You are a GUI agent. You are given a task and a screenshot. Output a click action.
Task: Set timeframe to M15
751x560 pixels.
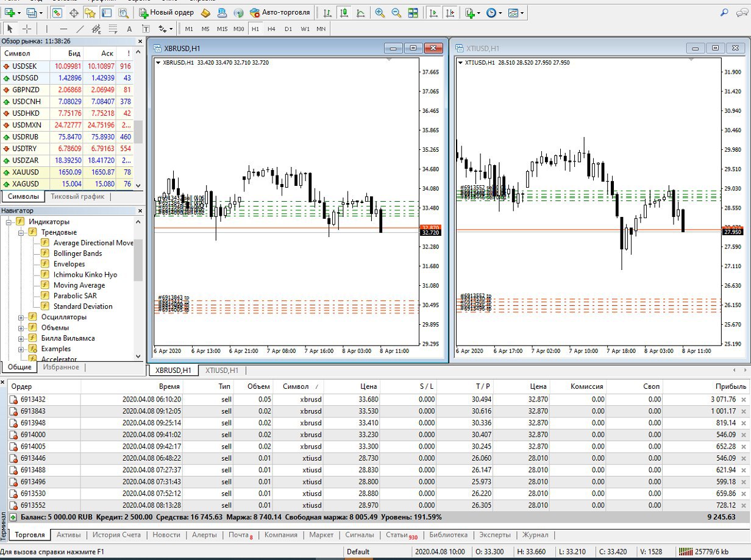coord(222,29)
